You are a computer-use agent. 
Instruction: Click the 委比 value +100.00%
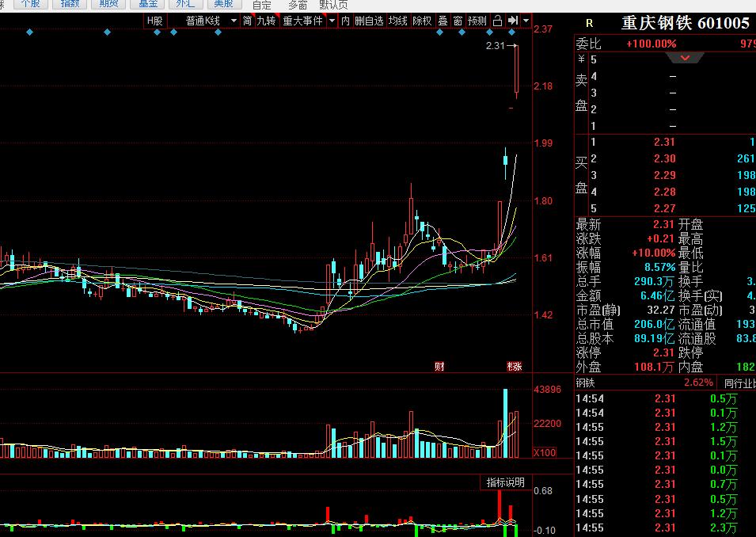(651, 44)
